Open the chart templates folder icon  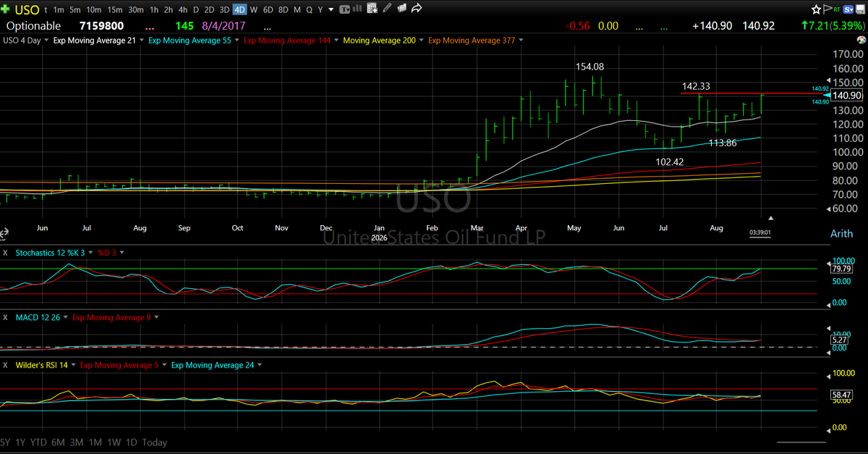(x=401, y=9)
